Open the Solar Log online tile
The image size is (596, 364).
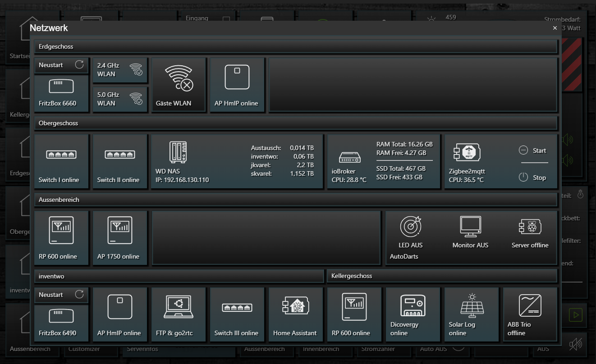(x=472, y=314)
